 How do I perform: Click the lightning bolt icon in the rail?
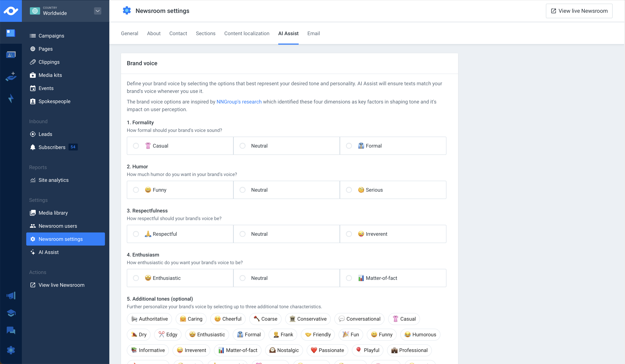pos(11,98)
